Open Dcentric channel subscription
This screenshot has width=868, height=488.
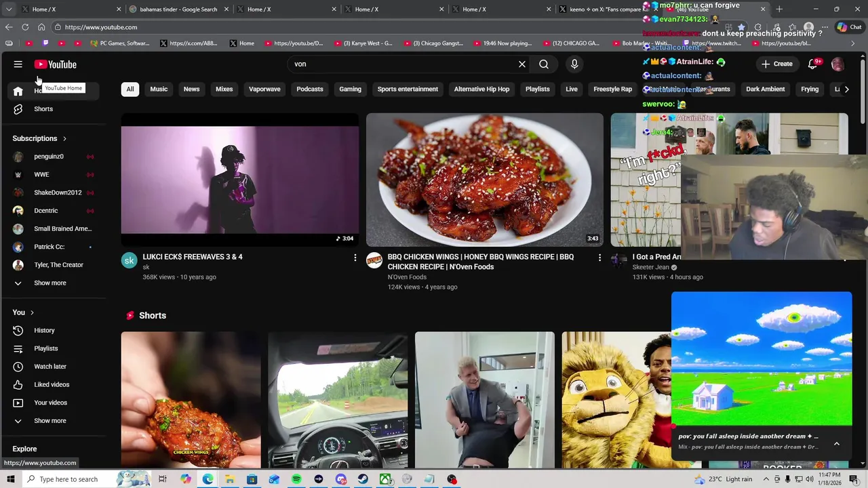(53, 211)
